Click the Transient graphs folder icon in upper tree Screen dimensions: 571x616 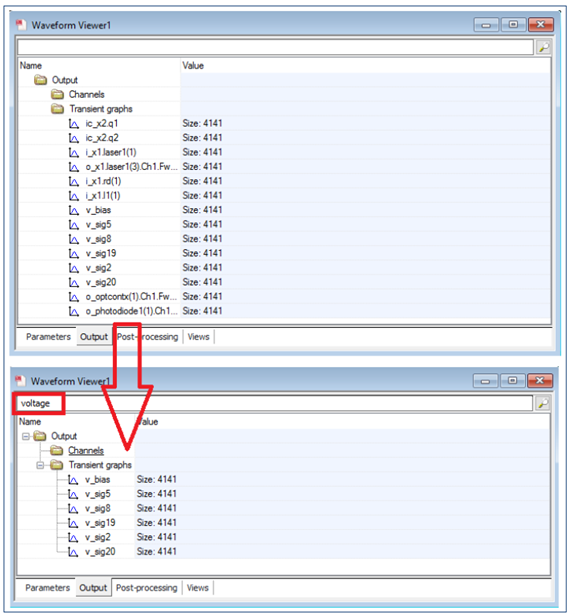(x=57, y=109)
